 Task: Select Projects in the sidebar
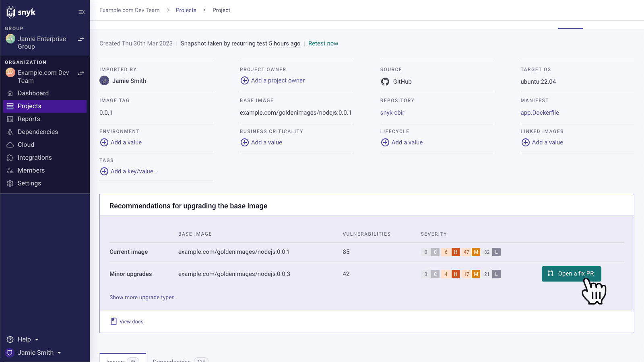click(45, 106)
